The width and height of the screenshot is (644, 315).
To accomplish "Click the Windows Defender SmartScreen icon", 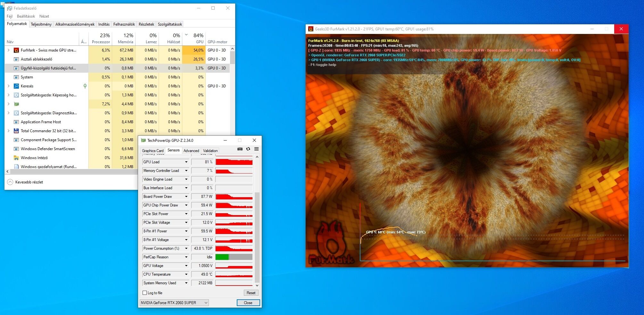I will click(x=16, y=149).
